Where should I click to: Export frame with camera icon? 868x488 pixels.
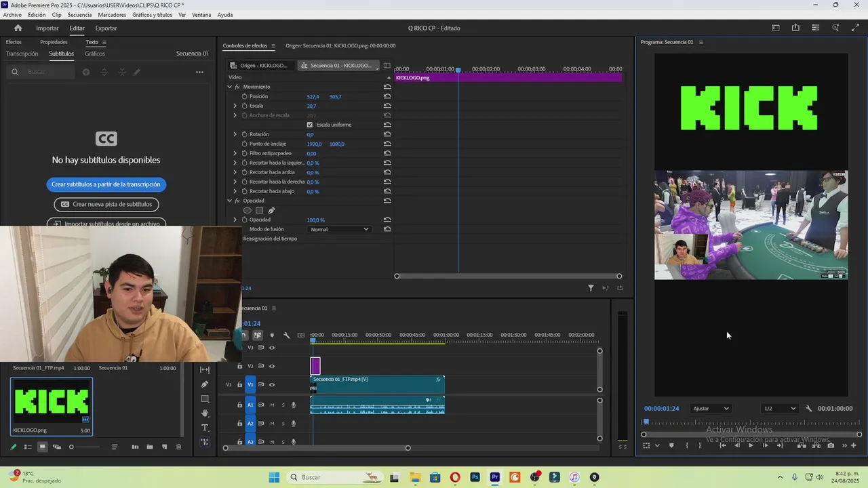831,445
